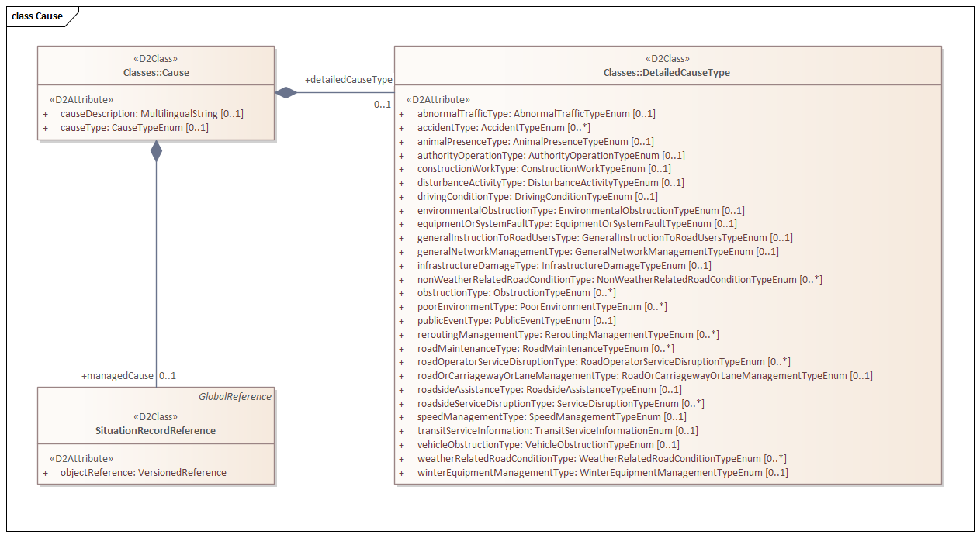Click the composition diamond right of Cause class
This screenshot has height=538, width=980.
[286, 93]
